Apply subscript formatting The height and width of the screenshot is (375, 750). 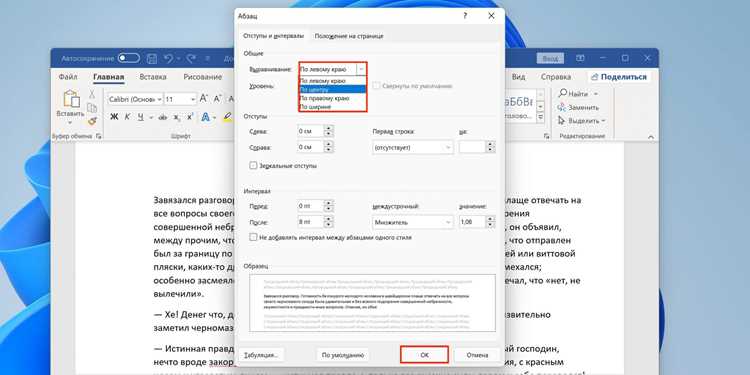tap(177, 117)
